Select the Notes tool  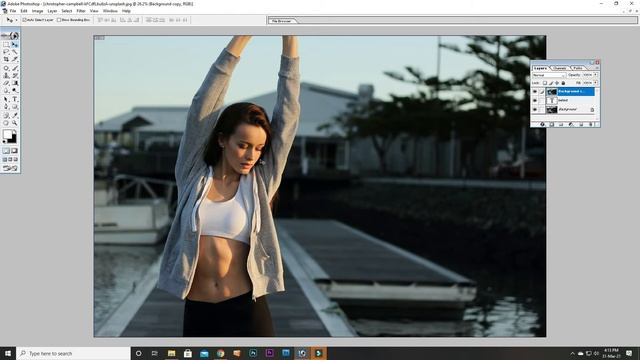pyautogui.click(x=6, y=115)
